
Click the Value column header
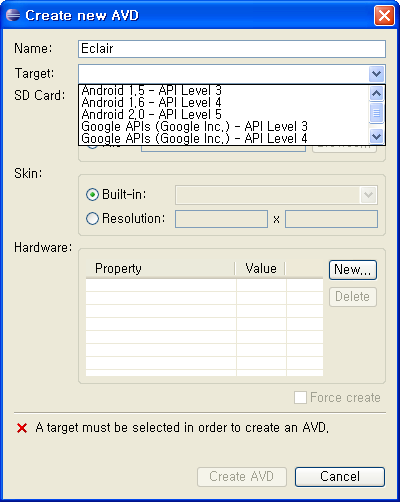[260, 269]
